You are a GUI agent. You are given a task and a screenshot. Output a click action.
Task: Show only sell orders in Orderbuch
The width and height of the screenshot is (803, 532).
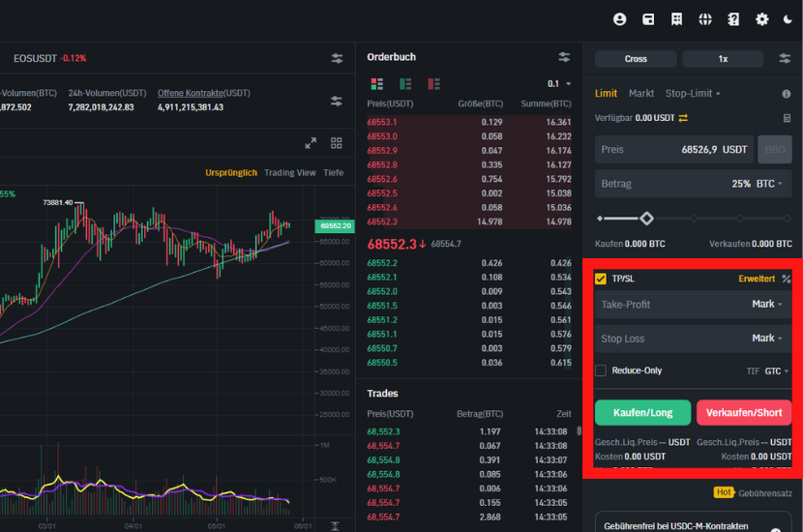coord(434,84)
